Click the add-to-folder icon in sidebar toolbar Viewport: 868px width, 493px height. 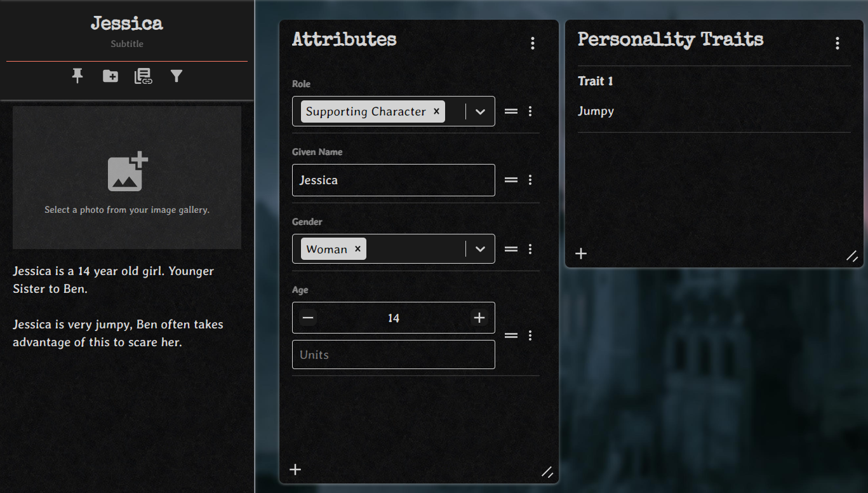click(110, 76)
